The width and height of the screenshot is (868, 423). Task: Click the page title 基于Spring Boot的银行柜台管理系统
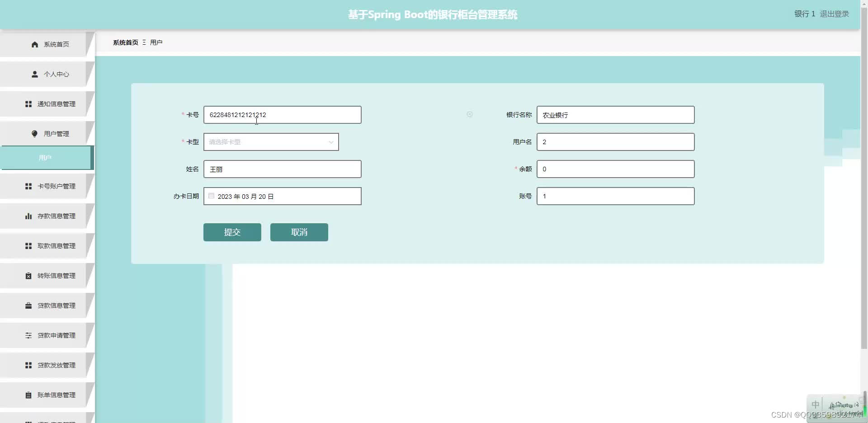click(433, 14)
